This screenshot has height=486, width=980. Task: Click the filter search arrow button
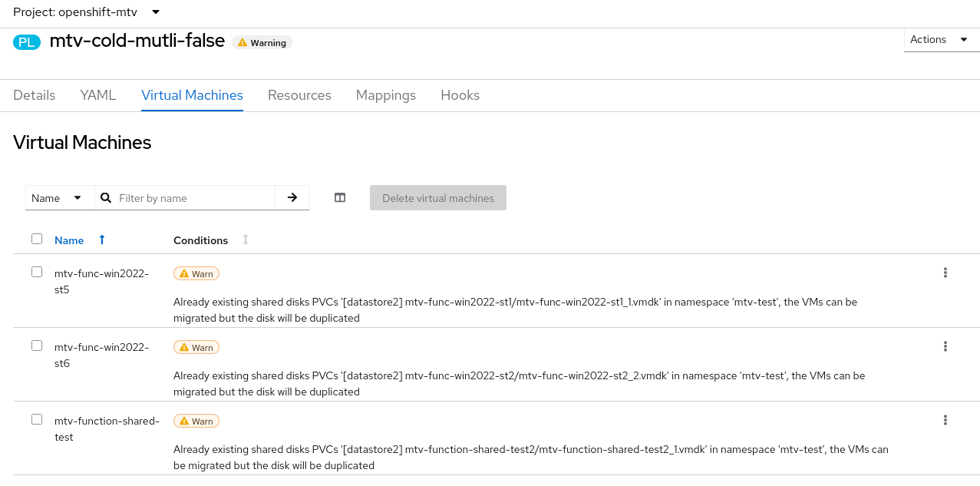292,197
